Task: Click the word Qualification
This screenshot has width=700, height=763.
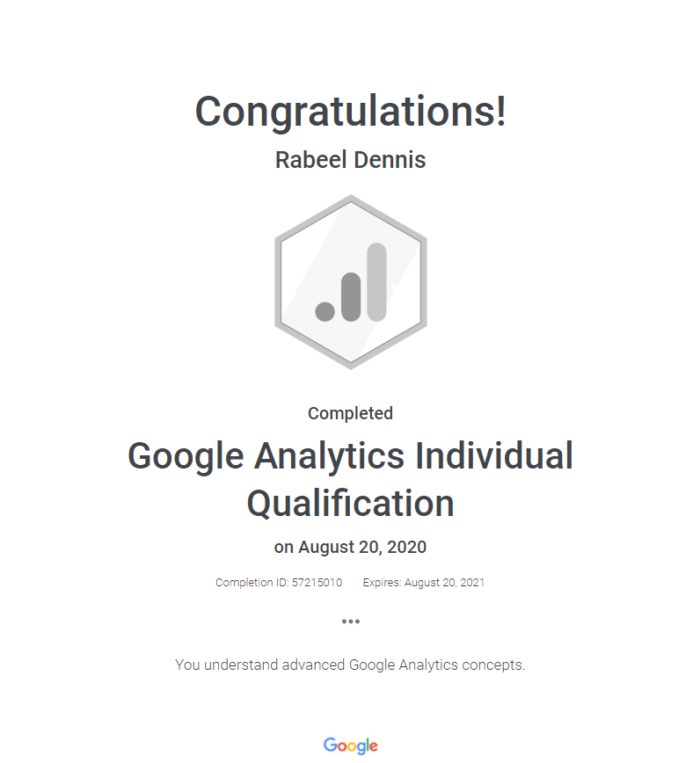Action: [351, 504]
